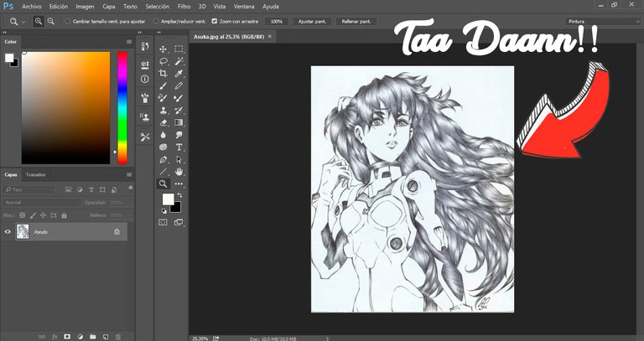Open the Capas panel menu
The width and height of the screenshot is (644, 341).
129,174
